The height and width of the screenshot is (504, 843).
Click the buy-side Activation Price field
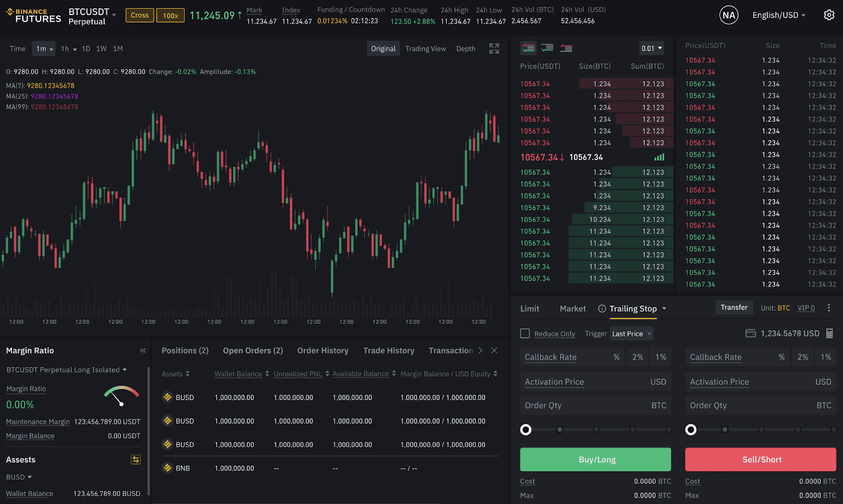point(595,382)
